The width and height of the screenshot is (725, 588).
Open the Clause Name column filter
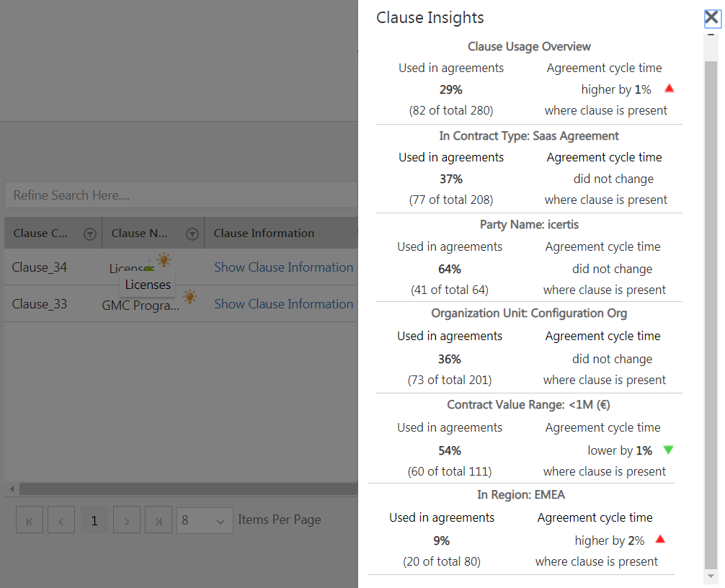(192, 233)
